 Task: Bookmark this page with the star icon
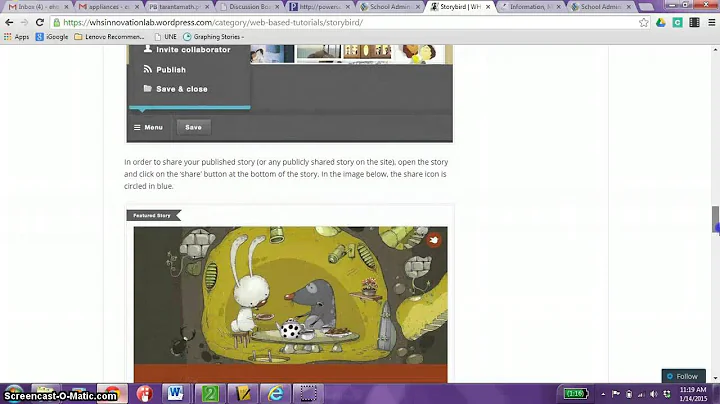(x=644, y=22)
